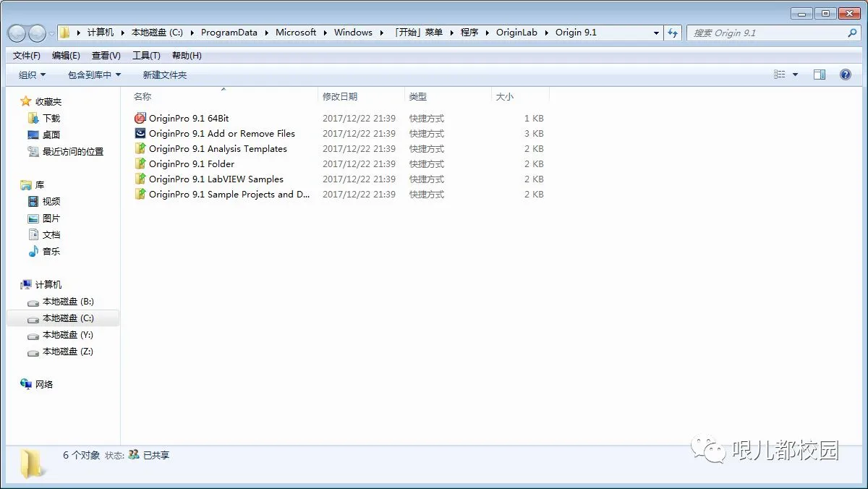The width and height of the screenshot is (868, 489).
Task: Click the Forward navigation arrow
Action: tap(37, 33)
